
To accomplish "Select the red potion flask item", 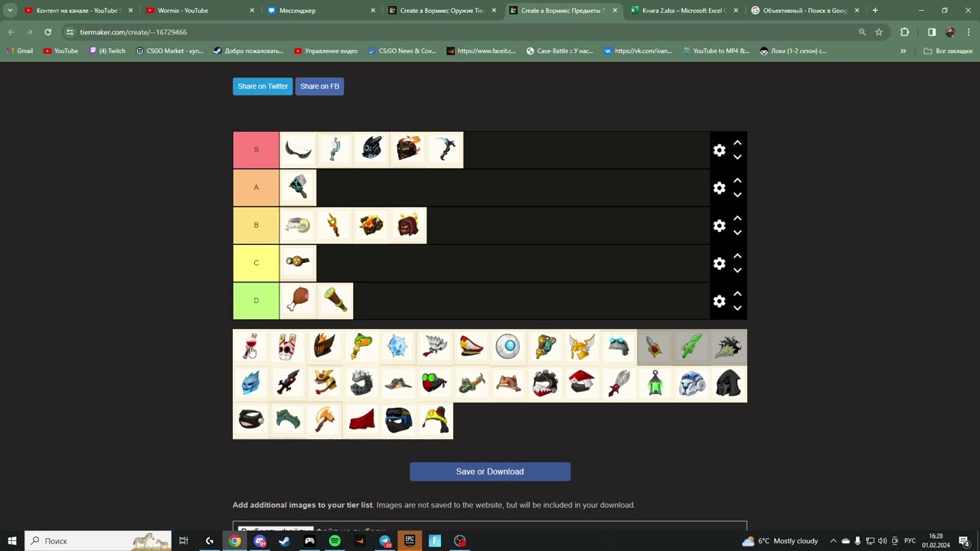I will click(x=251, y=347).
